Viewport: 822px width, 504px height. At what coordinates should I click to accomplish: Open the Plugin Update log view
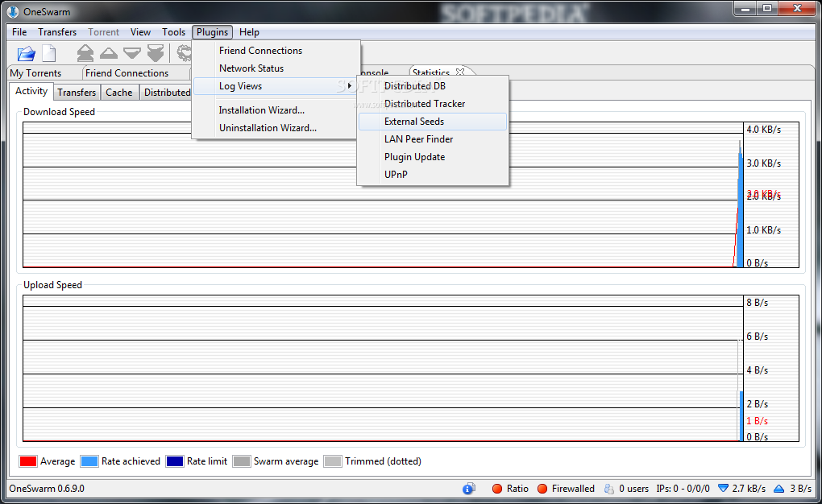click(433, 157)
